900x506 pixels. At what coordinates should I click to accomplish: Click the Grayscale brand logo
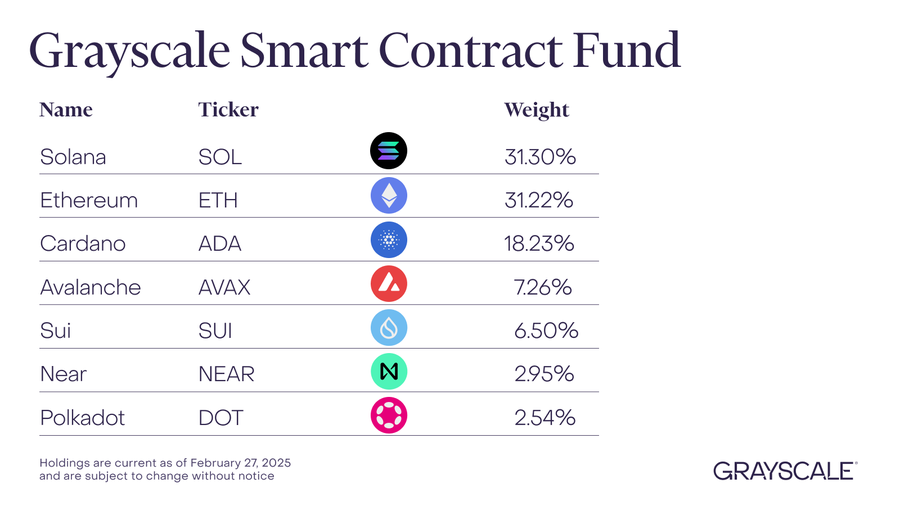tap(785, 470)
